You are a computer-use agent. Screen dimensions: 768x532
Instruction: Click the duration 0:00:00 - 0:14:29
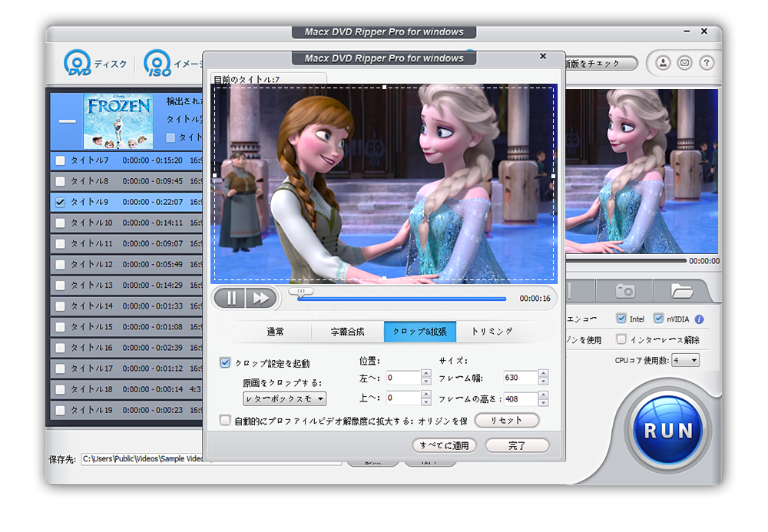(153, 286)
